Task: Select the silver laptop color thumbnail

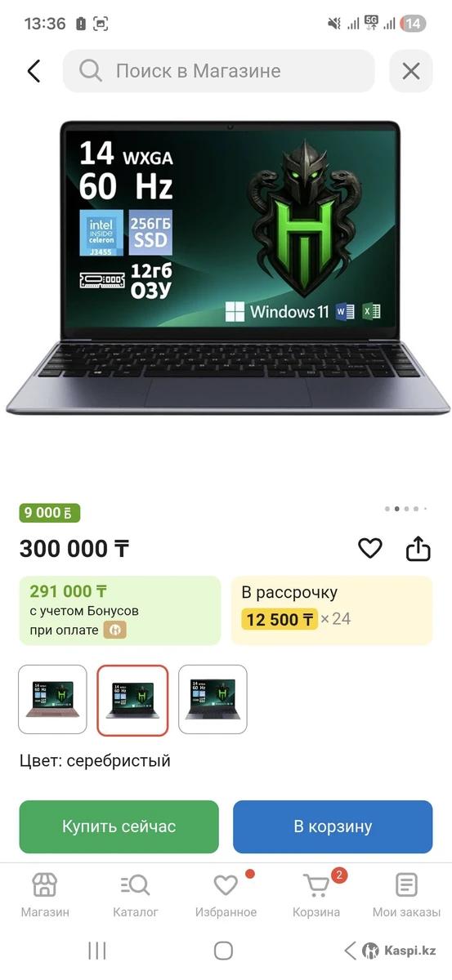Action: (132, 700)
